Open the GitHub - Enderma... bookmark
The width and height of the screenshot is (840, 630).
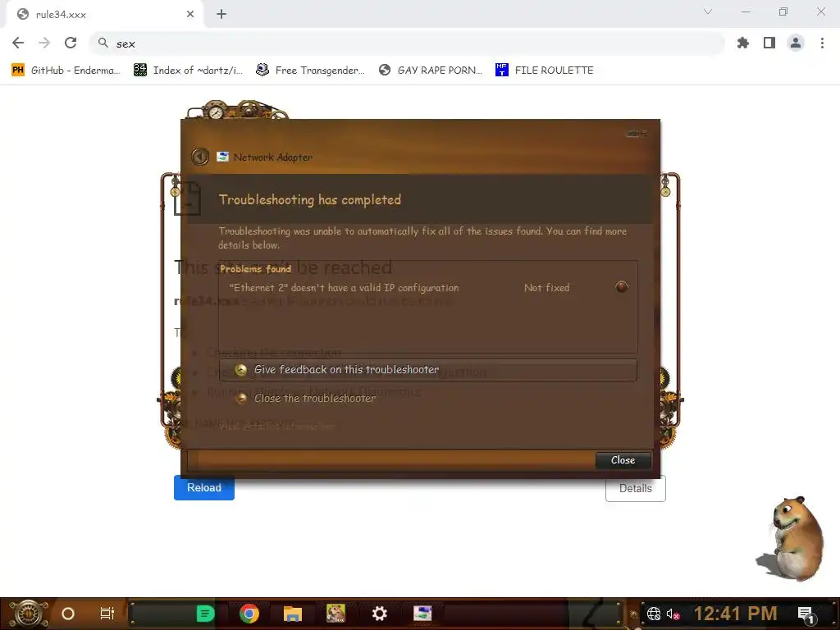click(66, 71)
